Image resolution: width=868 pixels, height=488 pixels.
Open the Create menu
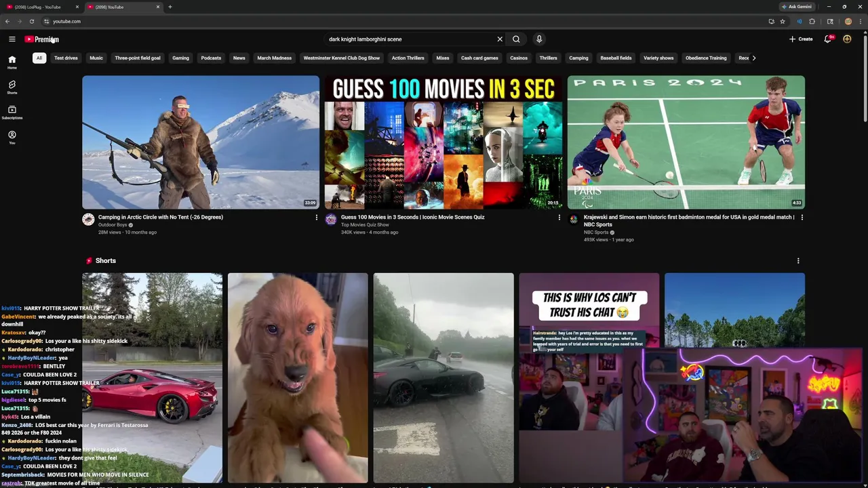[x=801, y=39]
